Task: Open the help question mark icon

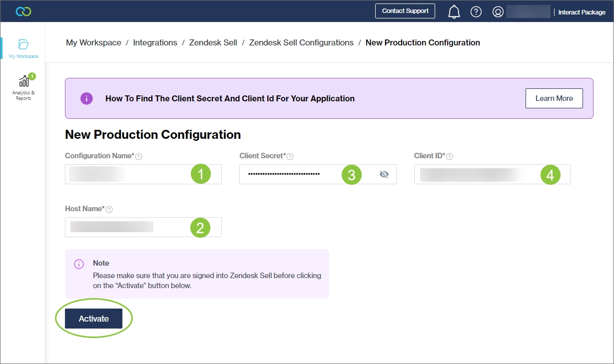Action: (x=476, y=11)
